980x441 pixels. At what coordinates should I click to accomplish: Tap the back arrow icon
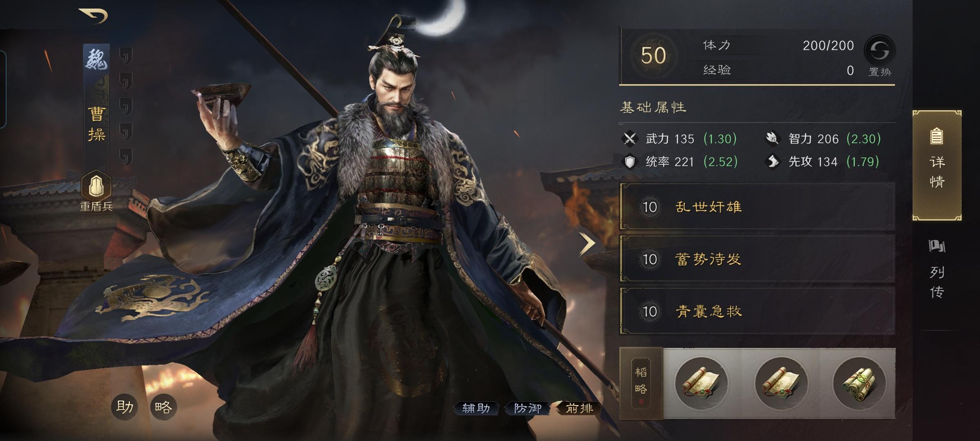pyautogui.click(x=94, y=16)
